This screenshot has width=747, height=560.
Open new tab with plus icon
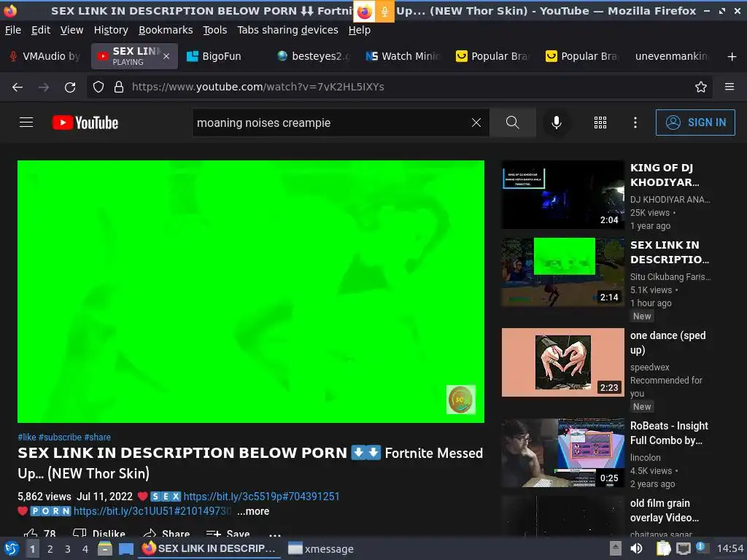tap(732, 57)
